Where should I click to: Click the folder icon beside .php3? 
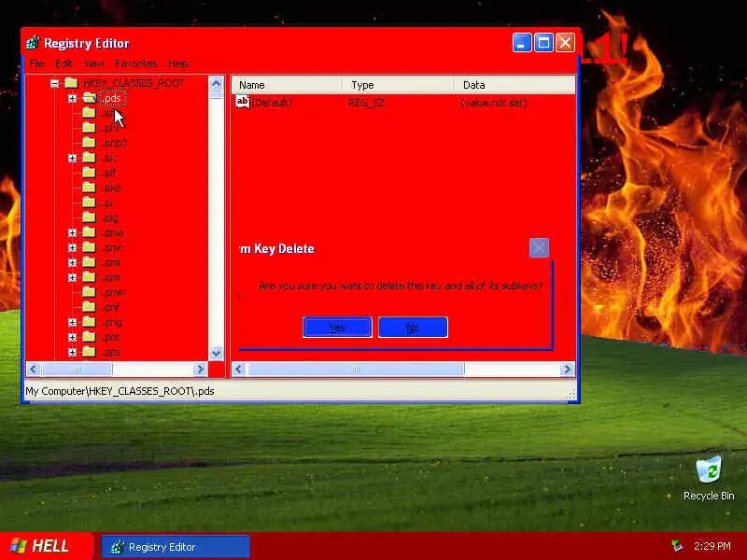[89, 143]
